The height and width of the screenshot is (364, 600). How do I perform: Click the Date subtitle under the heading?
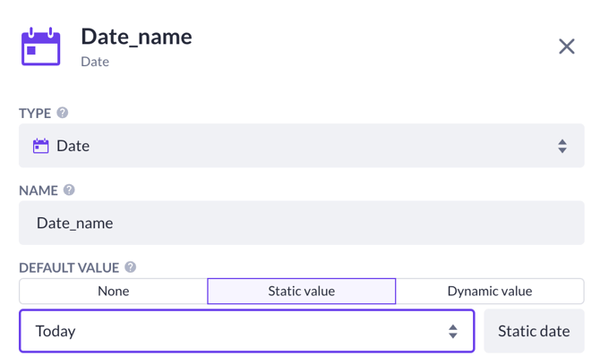click(x=95, y=62)
